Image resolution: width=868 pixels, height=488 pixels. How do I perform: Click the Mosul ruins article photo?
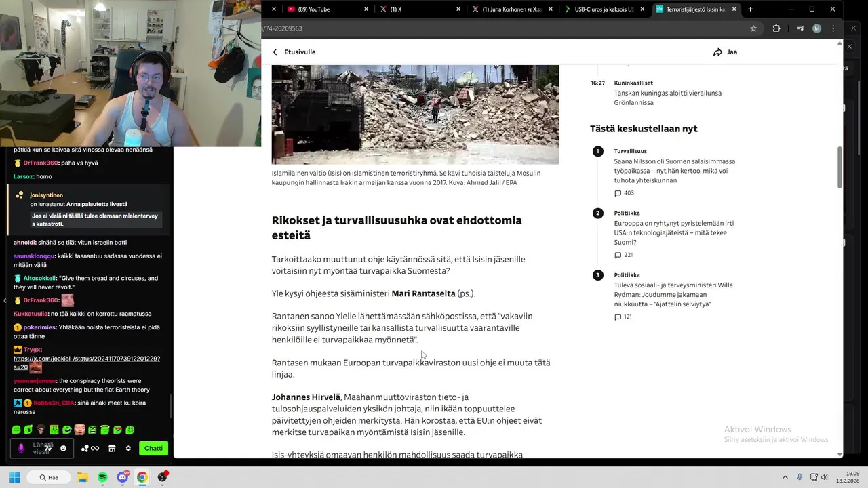tap(415, 115)
